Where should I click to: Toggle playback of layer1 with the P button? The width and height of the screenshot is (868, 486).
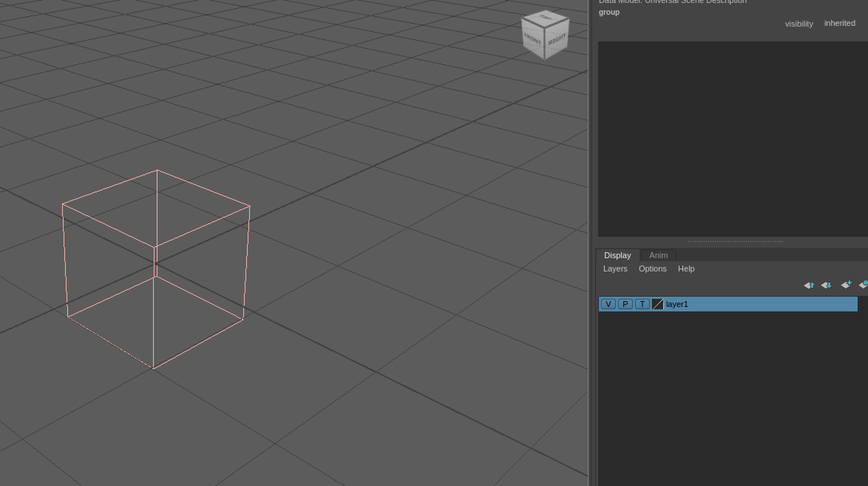click(625, 304)
